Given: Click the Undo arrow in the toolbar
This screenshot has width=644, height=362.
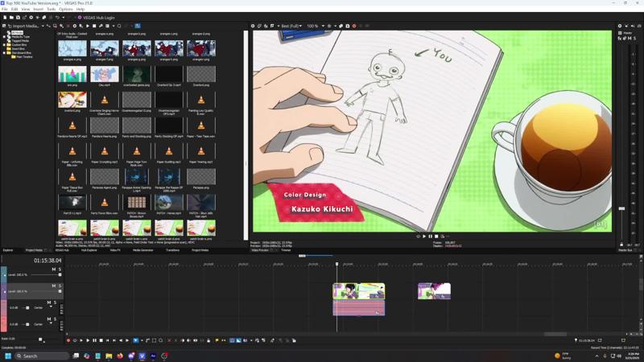Looking at the screenshot, I should point(57,18).
